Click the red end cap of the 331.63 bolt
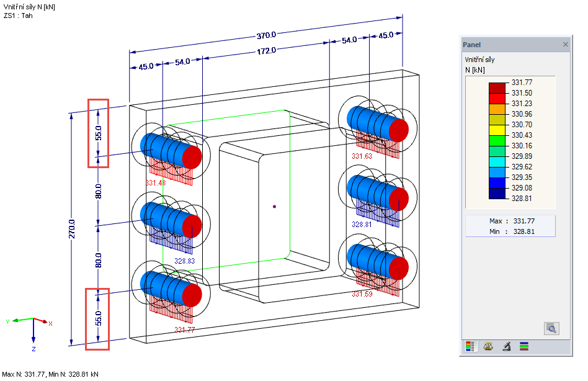Screen dimensions: 588x381 pyautogui.click(x=399, y=130)
